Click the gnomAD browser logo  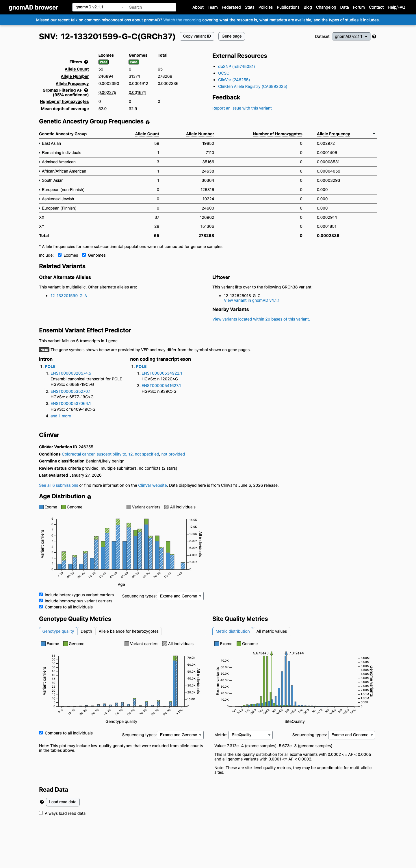(x=33, y=8)
